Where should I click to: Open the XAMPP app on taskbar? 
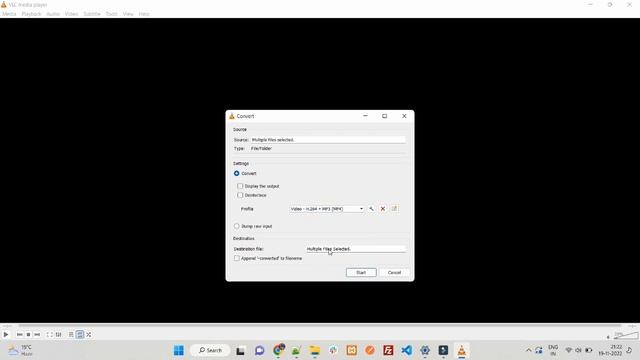351,351
